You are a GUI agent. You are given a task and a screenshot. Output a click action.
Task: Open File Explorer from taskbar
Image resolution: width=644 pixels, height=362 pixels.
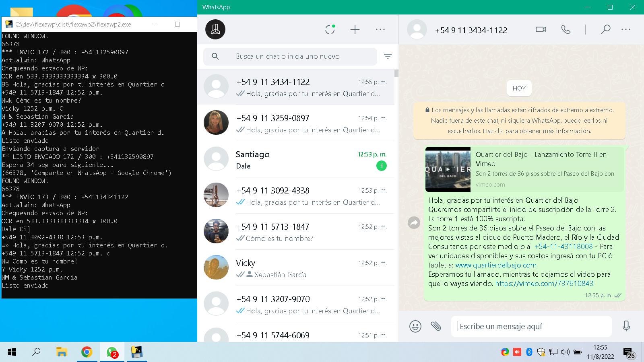pyautogui.click(x=62, y=352)
